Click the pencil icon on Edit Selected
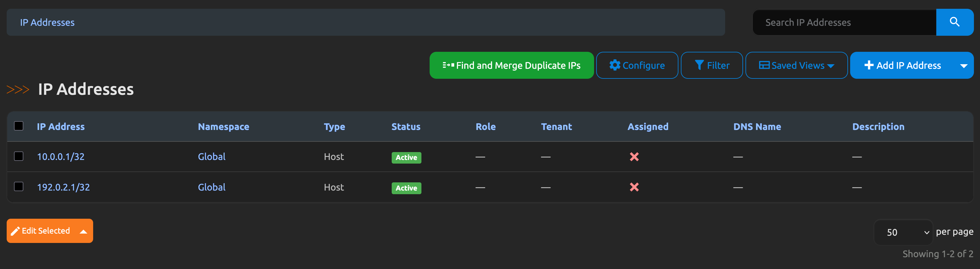This screenshot has width=980, height=269. tap(15, 231)
